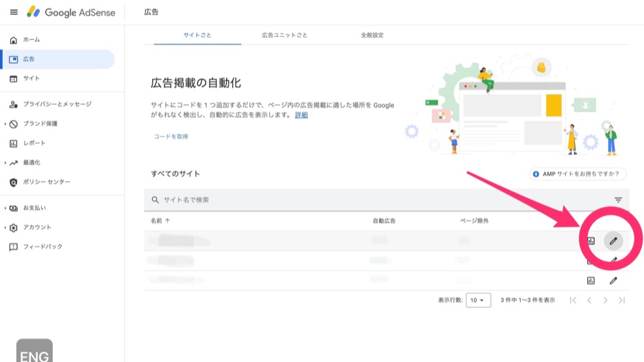Click the filter icon beside search bar
The image size is (644, 362).
click(618, 200)
